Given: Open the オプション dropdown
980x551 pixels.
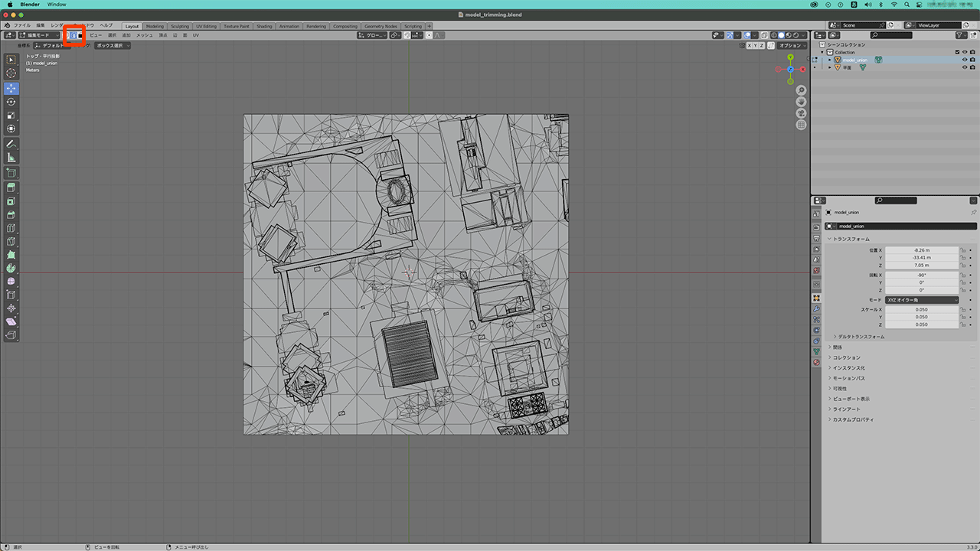Looking at the screenshot, I should (x=793, y=45).
